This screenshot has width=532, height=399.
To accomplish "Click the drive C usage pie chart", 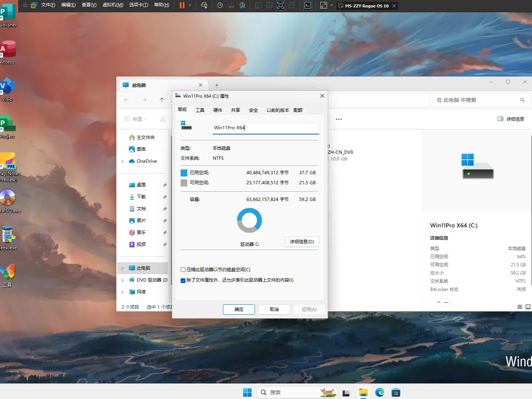I will (249, 220).
